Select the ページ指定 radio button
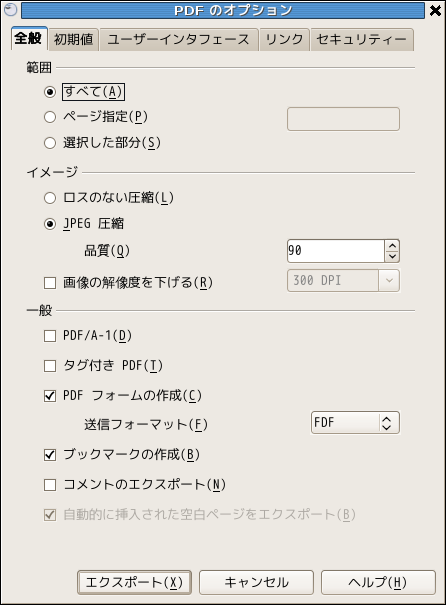 50,117
